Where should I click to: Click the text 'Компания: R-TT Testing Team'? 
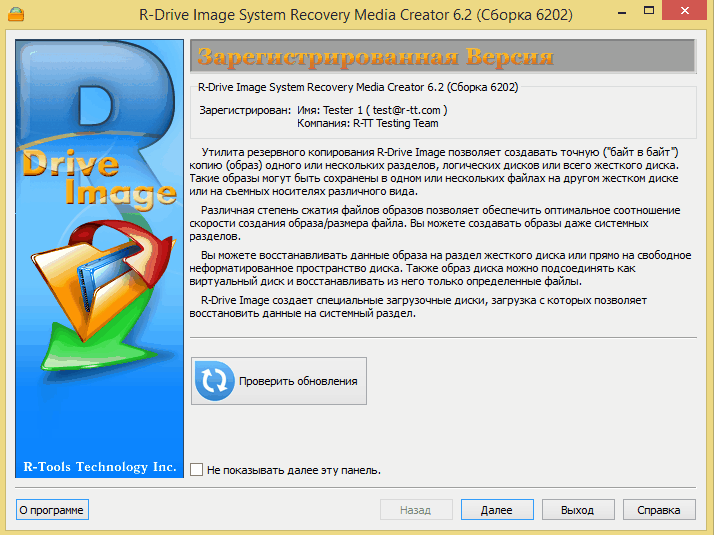click(367, 123)
